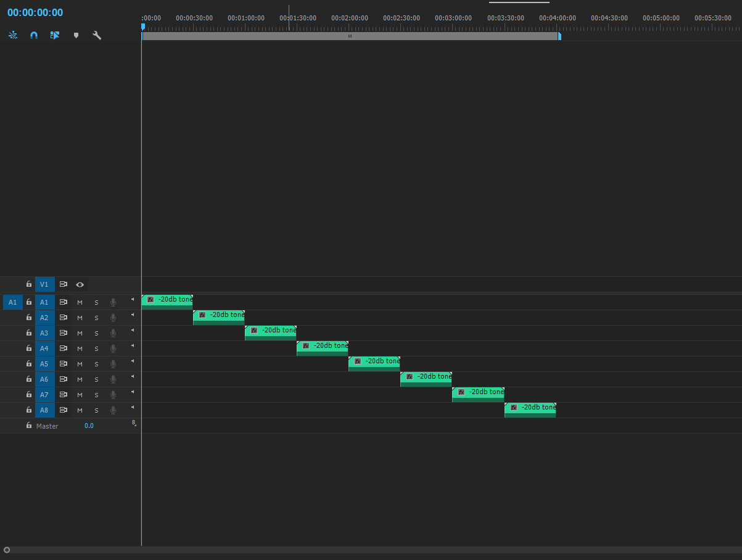Screen dimensions: 742x560
Task: Enable voice-over record on A7
Action: pyautogui.click(x=113, y=395)
